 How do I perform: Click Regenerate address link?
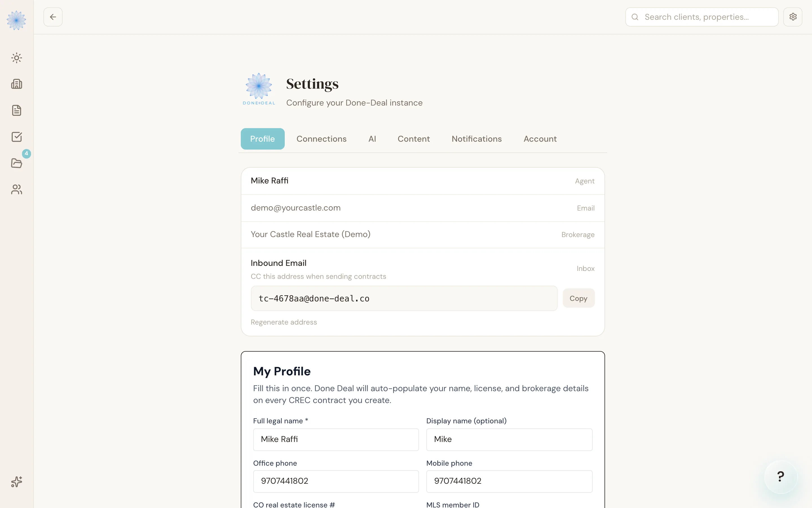(284, 322)
